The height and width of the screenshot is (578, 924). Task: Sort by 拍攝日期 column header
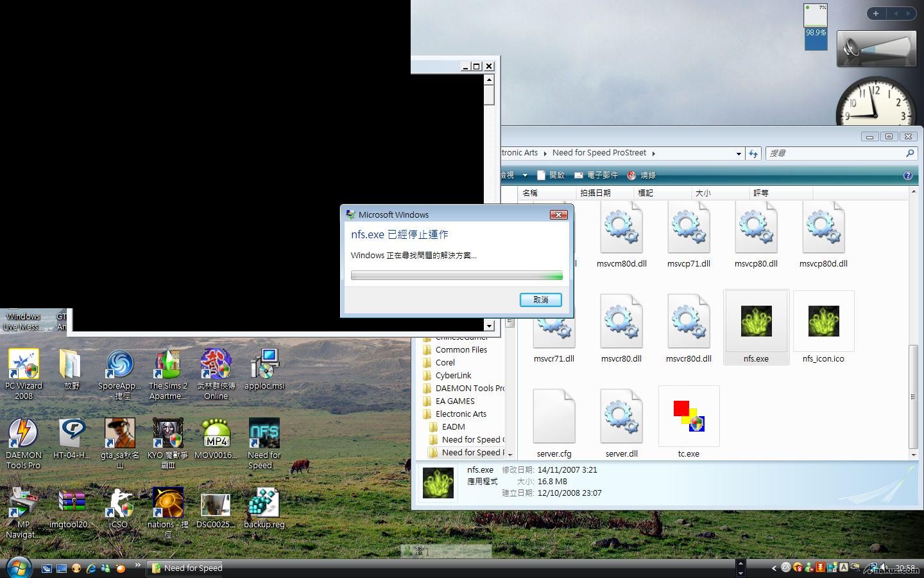click(605, 193)
